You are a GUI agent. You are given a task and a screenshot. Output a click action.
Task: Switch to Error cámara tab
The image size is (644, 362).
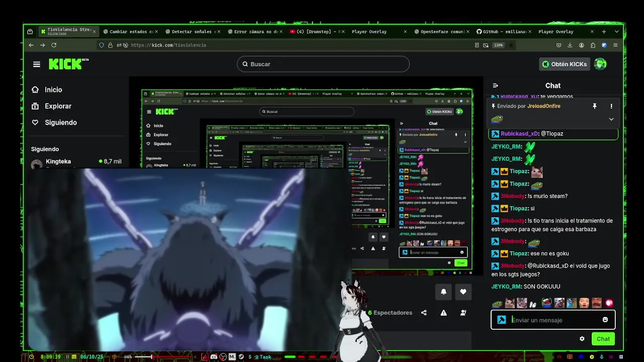pos(256,32)
